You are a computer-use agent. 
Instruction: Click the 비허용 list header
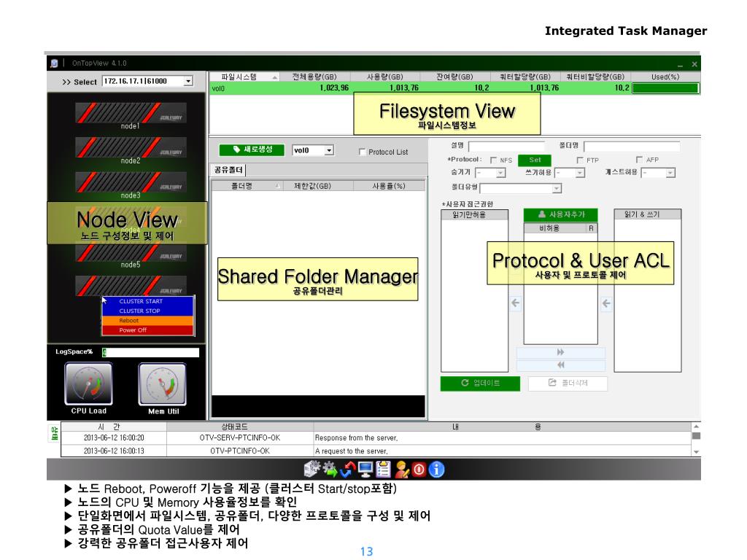(x=555, y=228)
